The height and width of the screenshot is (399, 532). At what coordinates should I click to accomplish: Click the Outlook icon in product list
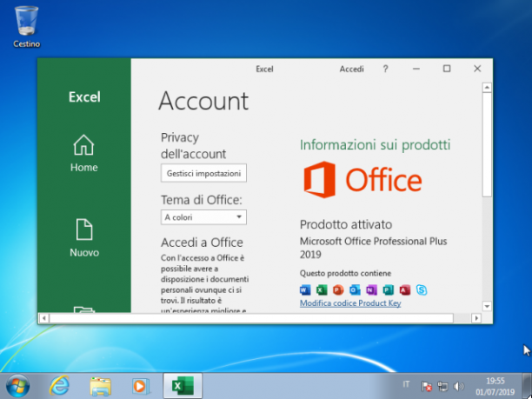[x=355, y=289]
